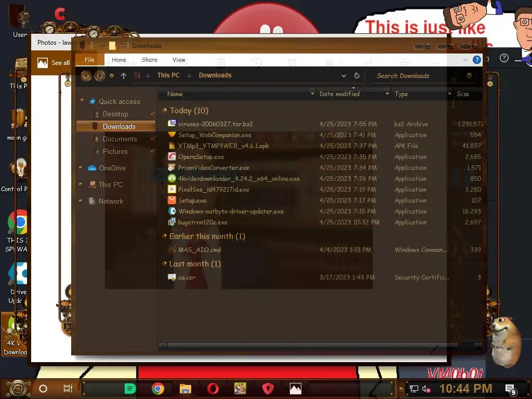Select Pictures in navigation pane

[x=115, y=151]
